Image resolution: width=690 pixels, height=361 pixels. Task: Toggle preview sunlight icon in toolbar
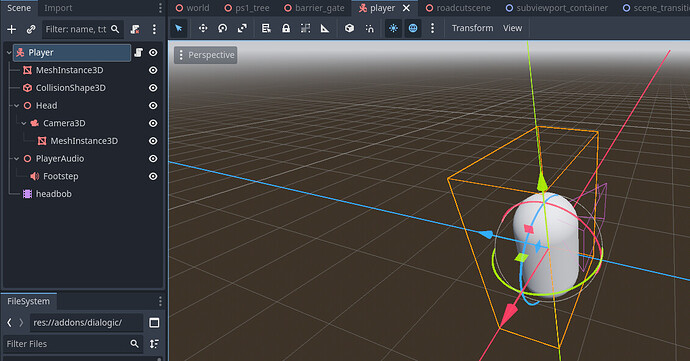coord(393,28)
